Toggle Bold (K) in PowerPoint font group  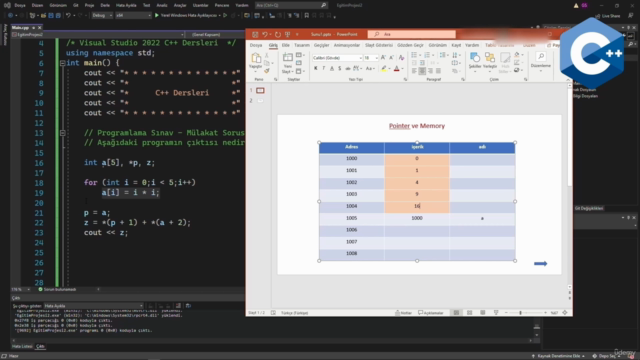[316, 69]
